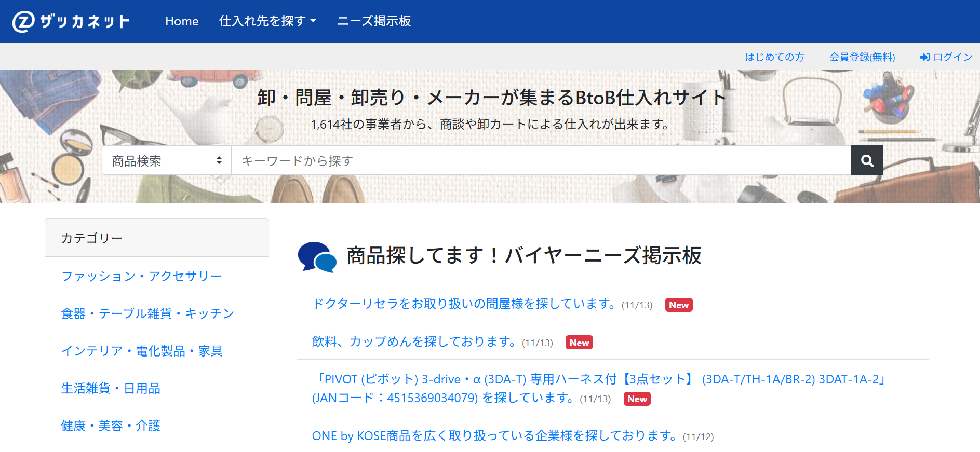Open the はじめての方 link
Image resolution: width=980 pixels, height=452 pixels.
[774, 57]
